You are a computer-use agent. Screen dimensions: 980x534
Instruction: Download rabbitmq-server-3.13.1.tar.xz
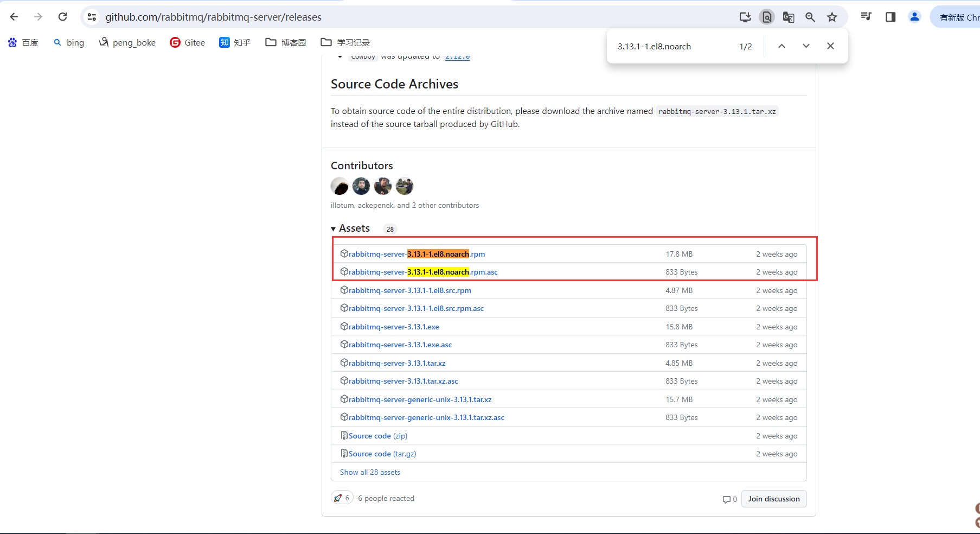397,363
